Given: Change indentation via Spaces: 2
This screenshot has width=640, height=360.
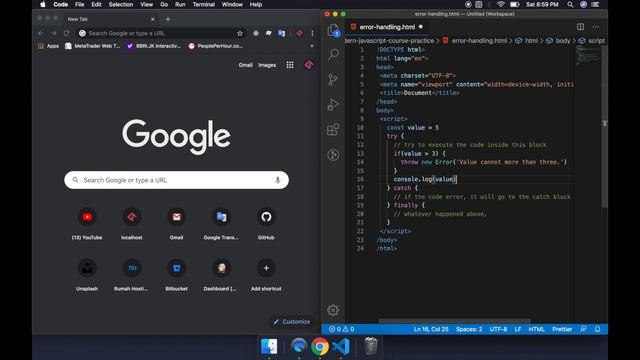Looking at the screenshot, I should (469, 329).
